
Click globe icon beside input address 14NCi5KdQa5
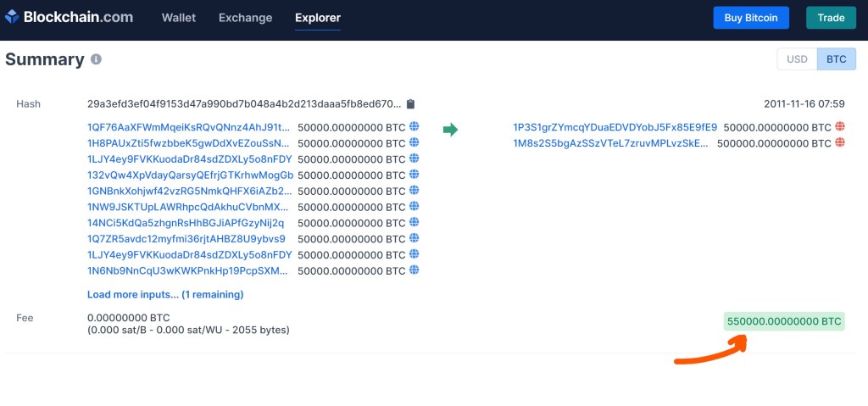[415, 223]
